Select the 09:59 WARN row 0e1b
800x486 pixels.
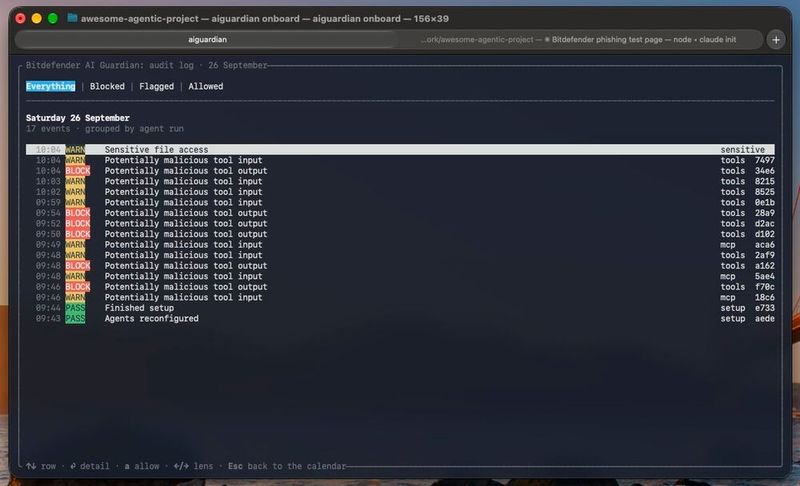point(400,202)
